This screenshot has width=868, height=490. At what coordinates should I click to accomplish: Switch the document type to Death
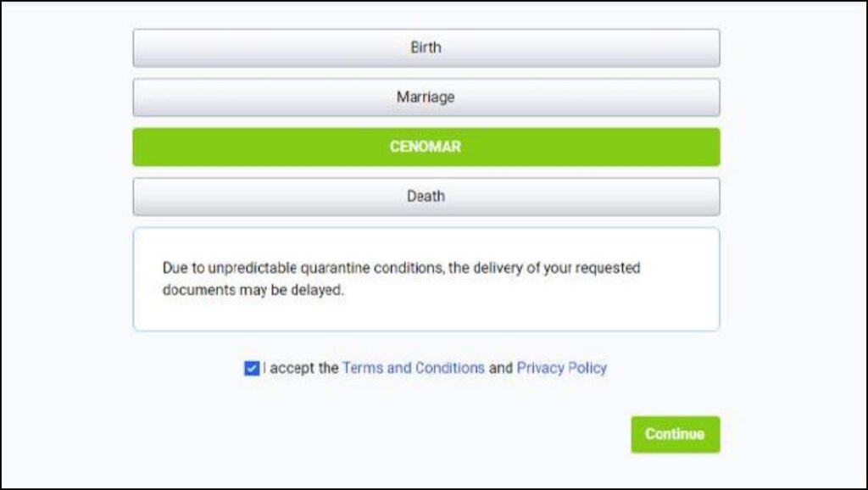(x=426, y=197)
